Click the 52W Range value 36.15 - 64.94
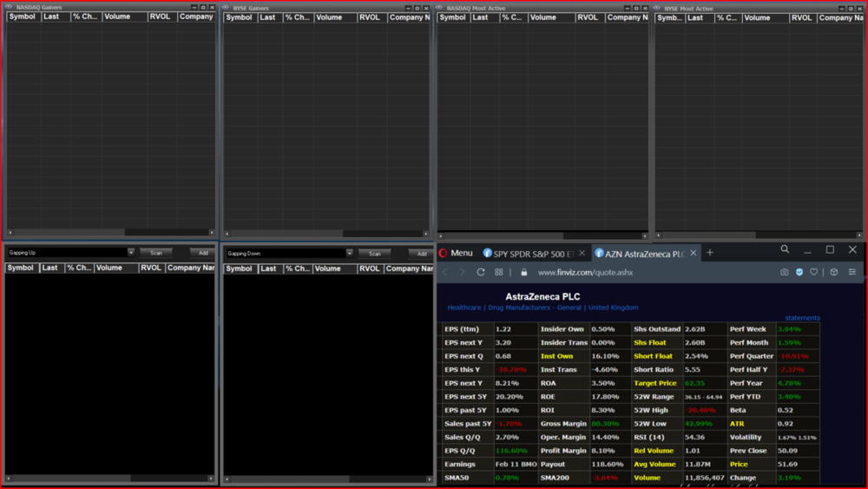 (703, 397)
